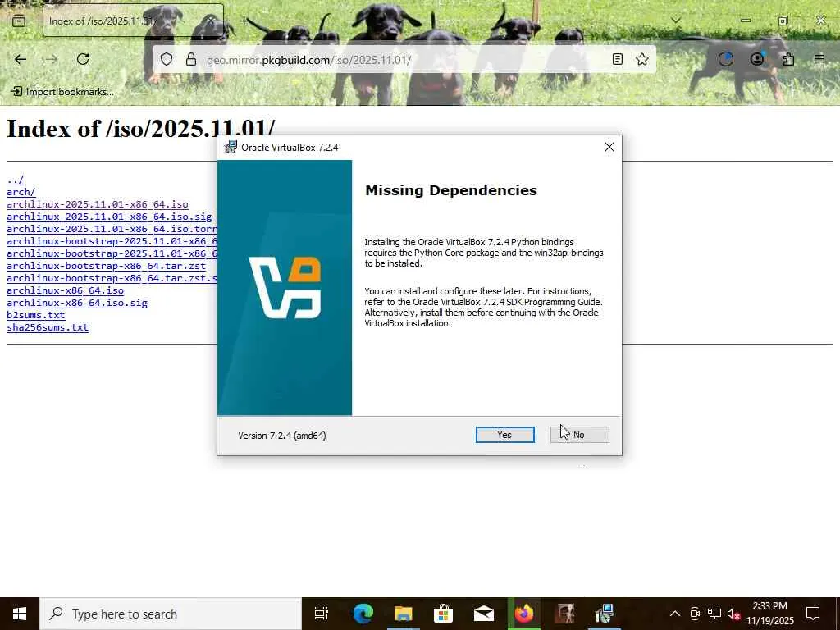Image resolution: width=840 pixels, height=630 pixels.
Task: Open the taskbar clock showing 2:33 PM
Action: [x=770, y=614]
